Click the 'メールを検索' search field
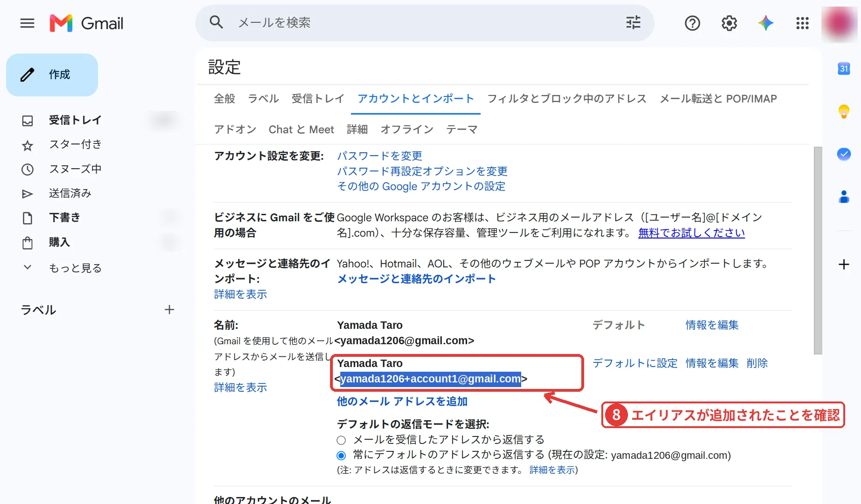 [x=424, y=22]
